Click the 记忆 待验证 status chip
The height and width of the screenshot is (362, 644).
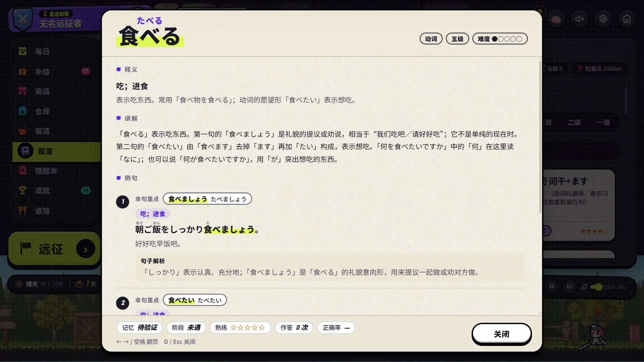[140, 327]
